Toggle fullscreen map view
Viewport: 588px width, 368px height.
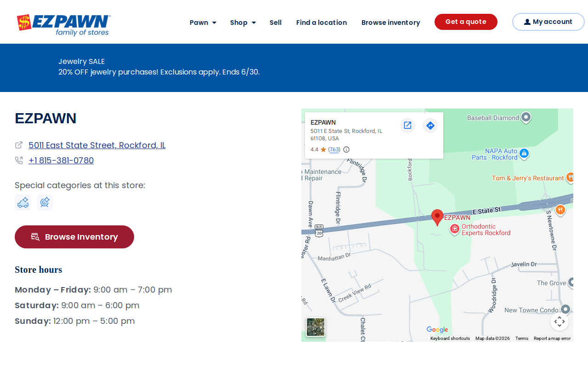click(559, 322)
